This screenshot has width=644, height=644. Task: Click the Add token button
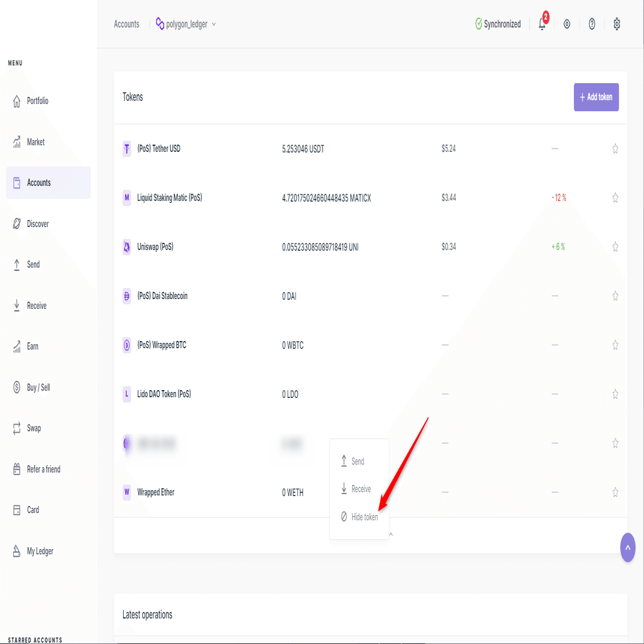click(596, 97)
